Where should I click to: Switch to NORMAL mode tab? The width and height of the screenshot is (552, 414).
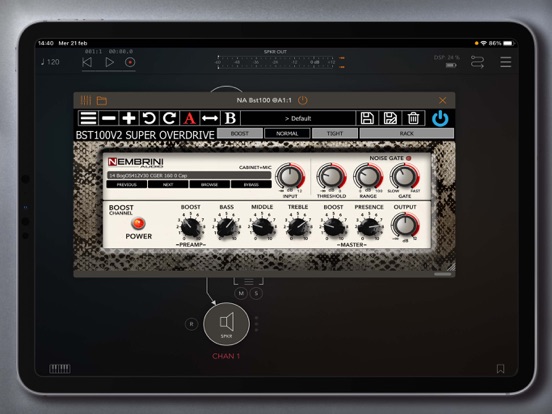[x=287, y=133]
